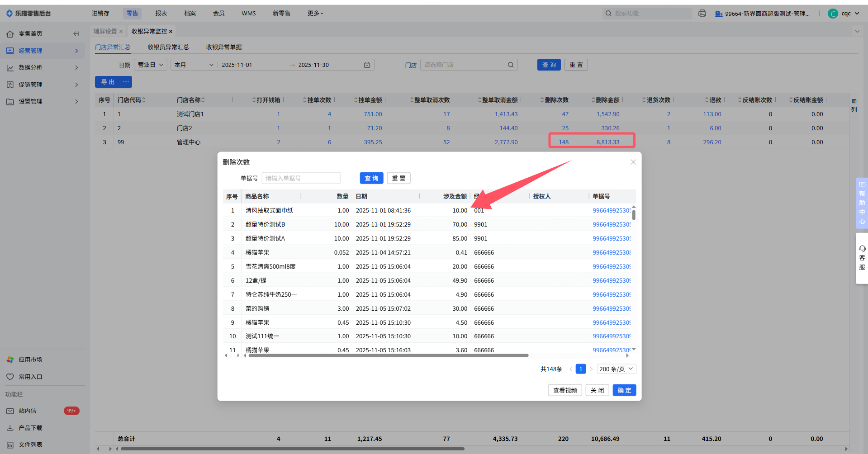This screenshot has height=454, width=868.
Task: Change the 200 条/页 page size dropdown
Action: click(x=616, y=369)
